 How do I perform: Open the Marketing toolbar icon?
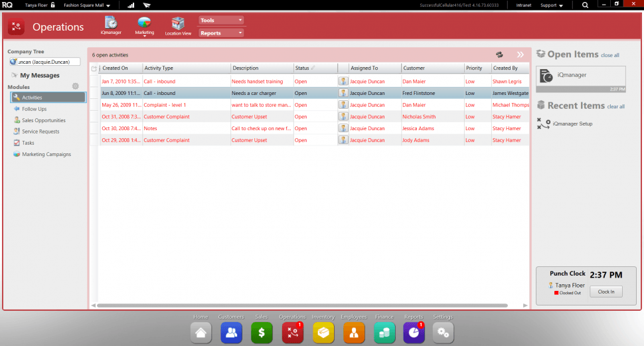coord(145,25)
